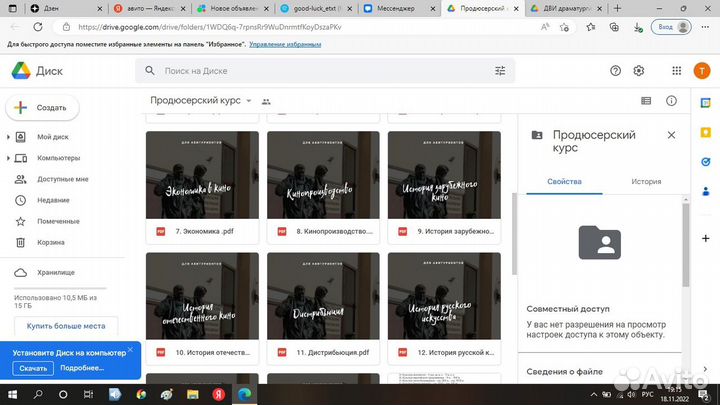Screen dimensions: 720x405
Task: Open 11. Дистрибьюция.pdf thumbnail
Action: (323, 296)
